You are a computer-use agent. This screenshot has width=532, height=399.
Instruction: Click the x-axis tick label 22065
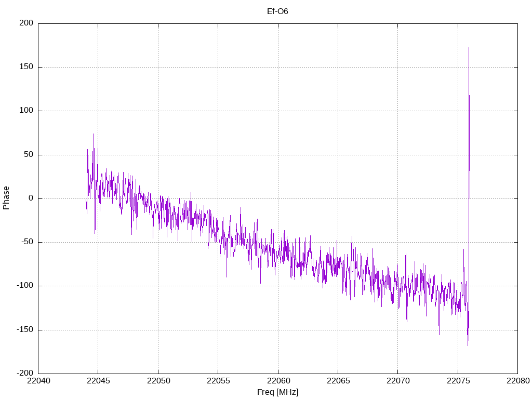pos(338,381)
